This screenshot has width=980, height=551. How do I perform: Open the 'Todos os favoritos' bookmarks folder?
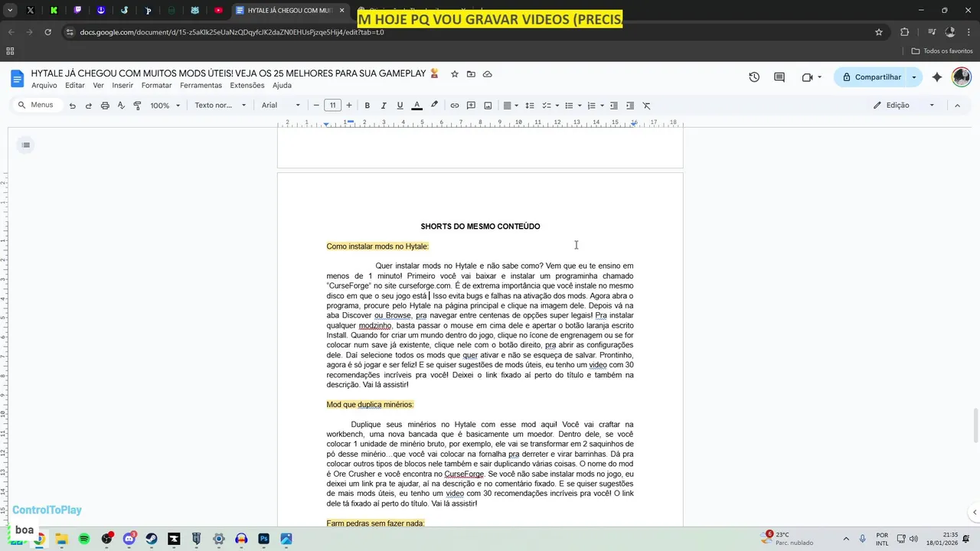pos(942,51)
